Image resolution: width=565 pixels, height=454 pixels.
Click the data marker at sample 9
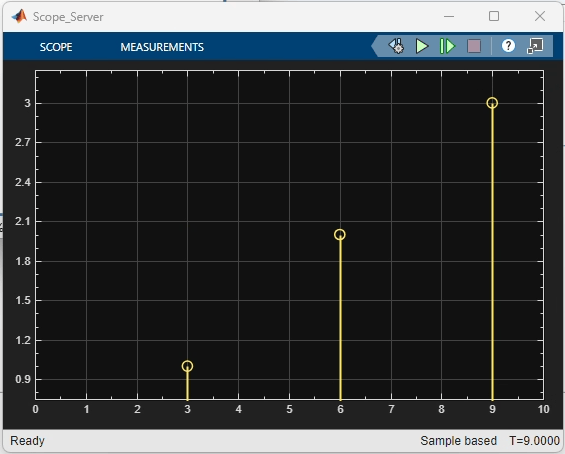(492, 103)
